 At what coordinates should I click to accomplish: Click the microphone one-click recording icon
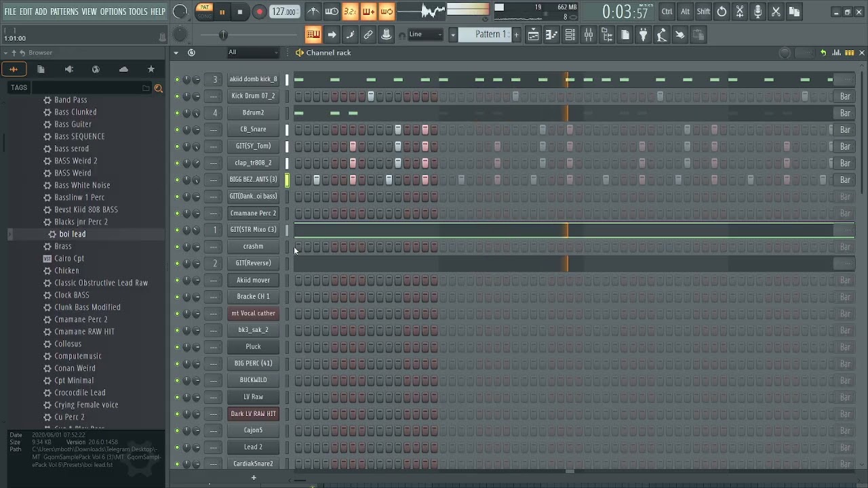click(x=758, y=12)
